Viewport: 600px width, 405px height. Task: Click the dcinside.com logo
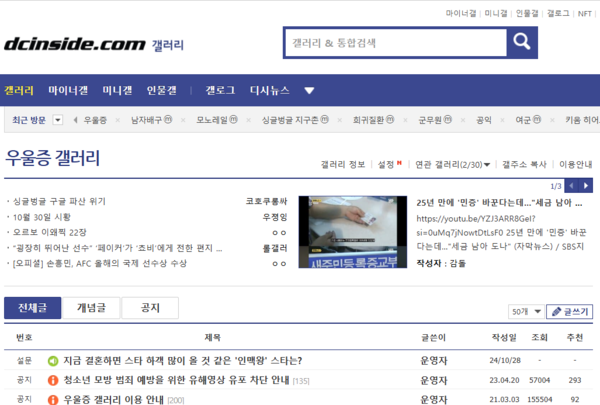coord(73,44)
